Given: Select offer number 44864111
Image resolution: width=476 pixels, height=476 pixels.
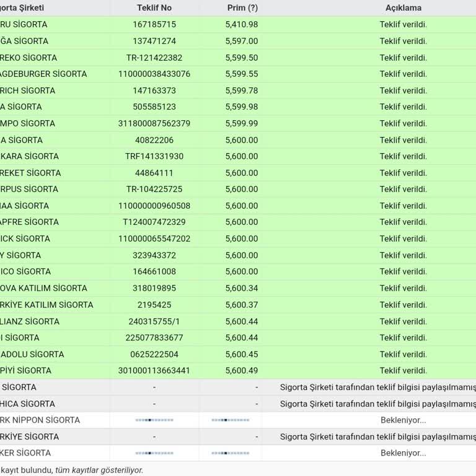Looking at the screenshot, I should (154, 173).
